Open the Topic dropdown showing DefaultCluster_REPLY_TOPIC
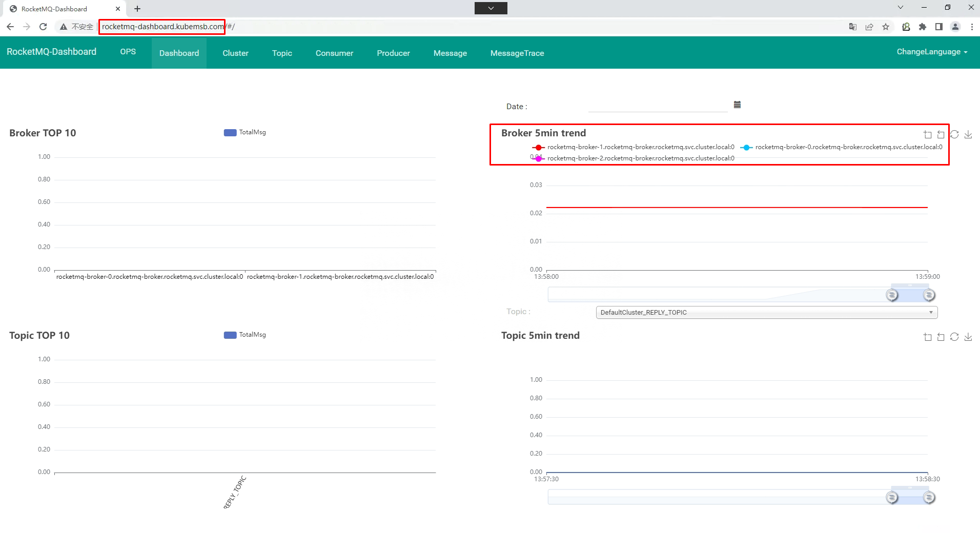This screenshot has width=980, height=533. tap(767, 312)
